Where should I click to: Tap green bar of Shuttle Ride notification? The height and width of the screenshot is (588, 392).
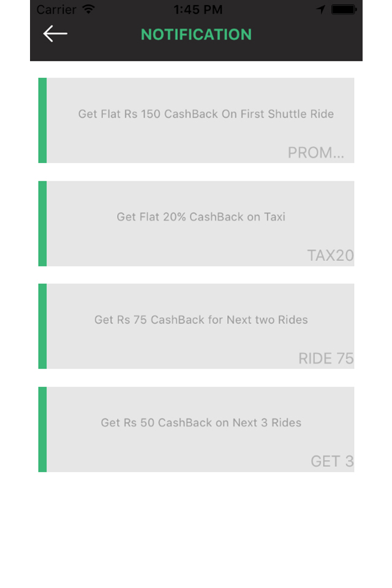(42, 121)
